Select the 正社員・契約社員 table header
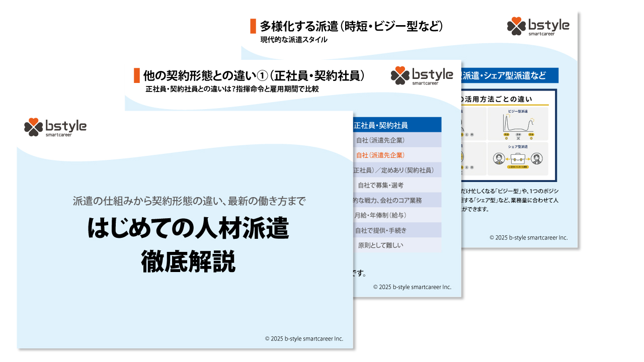Screen dimensions: 644x362 click(x=397, y=125)
